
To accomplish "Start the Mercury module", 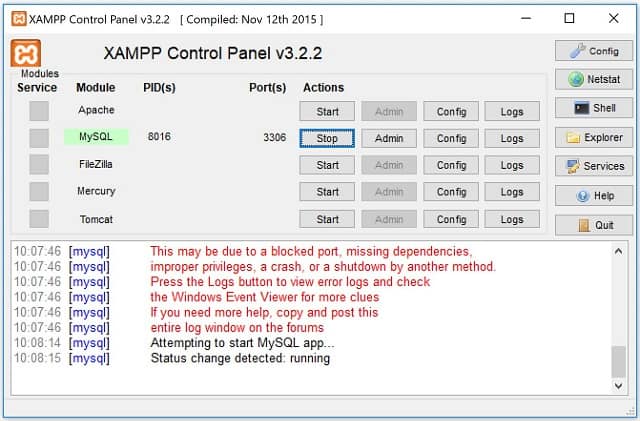I will point(327,192).
